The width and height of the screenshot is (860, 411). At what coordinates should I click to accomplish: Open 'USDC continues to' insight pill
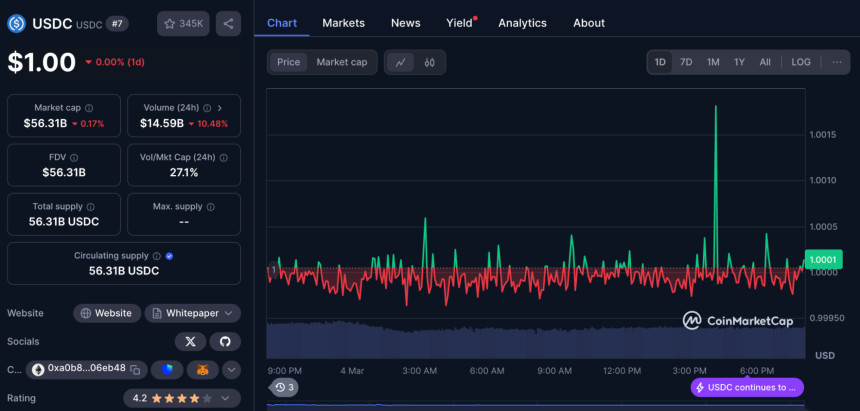747,387
